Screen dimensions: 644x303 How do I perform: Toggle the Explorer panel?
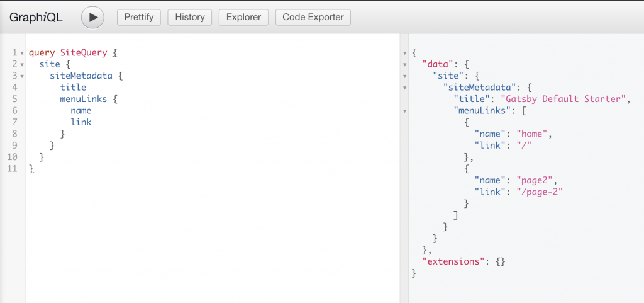pyautogui.click(x=243, y=17)
